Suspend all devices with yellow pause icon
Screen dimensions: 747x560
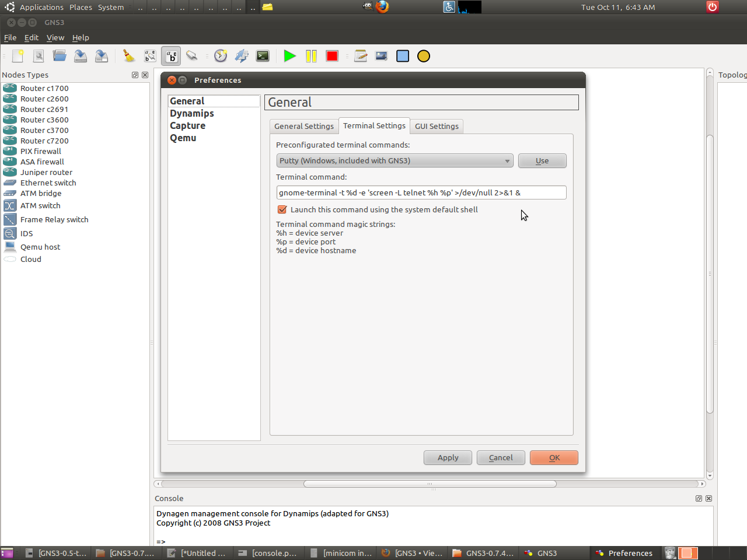pos(311,56)
